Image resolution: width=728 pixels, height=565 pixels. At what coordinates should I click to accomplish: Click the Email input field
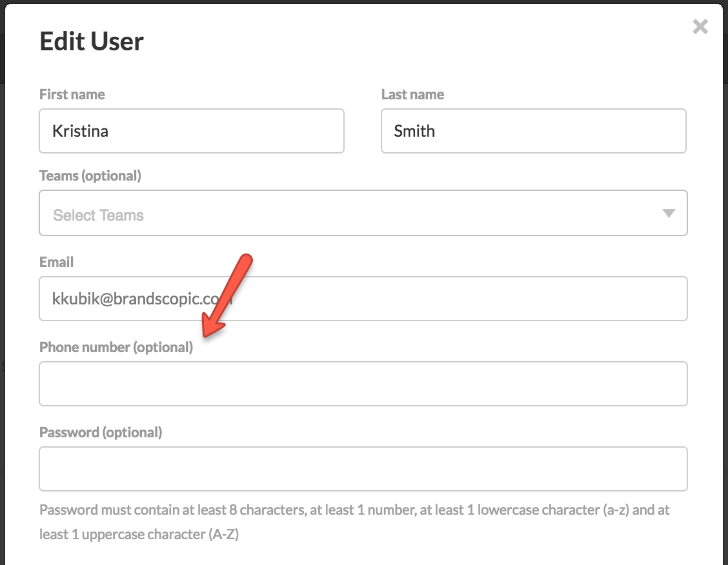(x=363, y=299)
